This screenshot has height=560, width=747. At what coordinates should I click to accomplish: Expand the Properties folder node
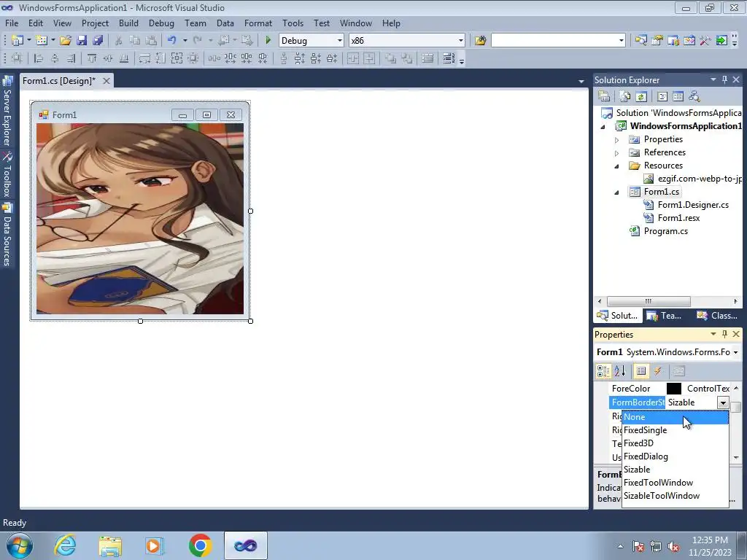617,140
